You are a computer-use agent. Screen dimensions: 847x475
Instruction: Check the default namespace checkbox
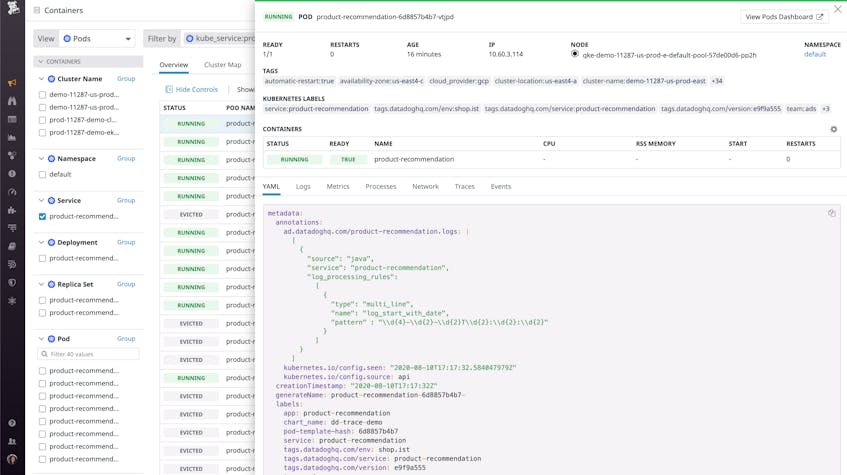[x=42, y=175]
